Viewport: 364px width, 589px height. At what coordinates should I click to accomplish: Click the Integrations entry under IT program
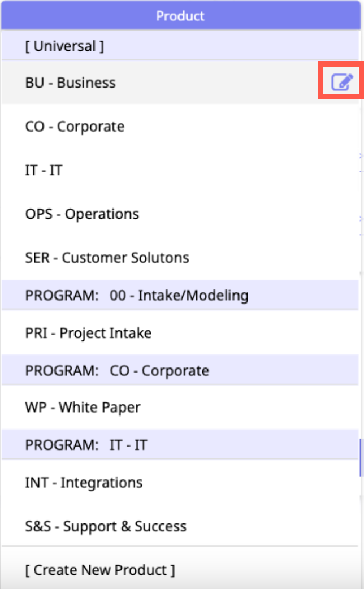click(x=84, y=483)
